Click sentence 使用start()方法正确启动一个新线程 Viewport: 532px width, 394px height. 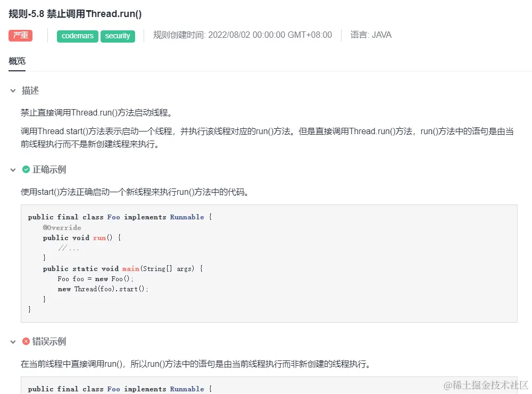[x=135, y=192]
